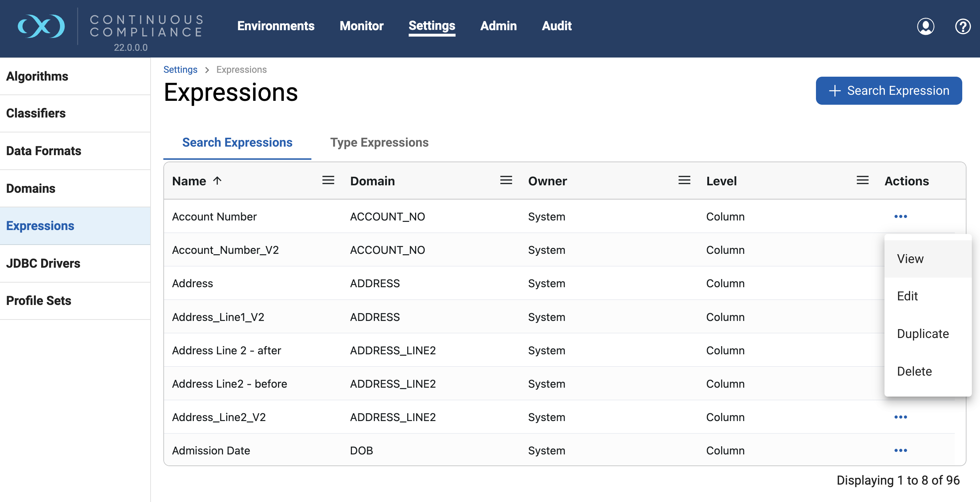
Task: Select the Address Line 2 - after row
Action: (x=227, y=350)
